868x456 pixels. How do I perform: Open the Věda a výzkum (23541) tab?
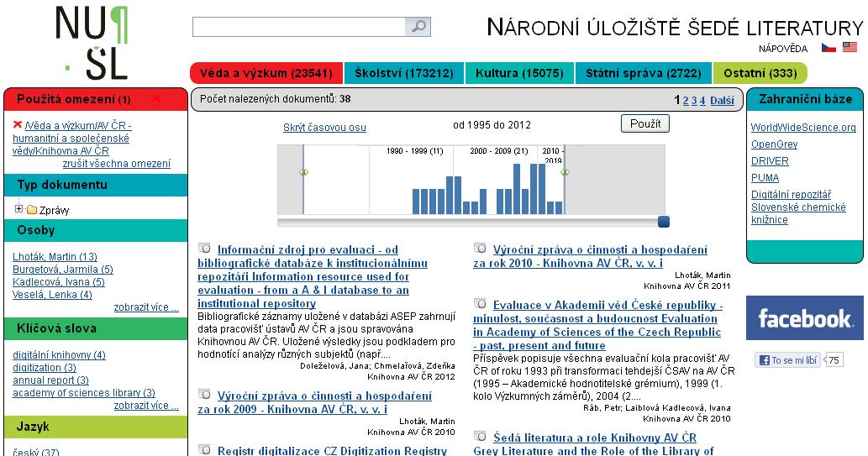(266, 73)
